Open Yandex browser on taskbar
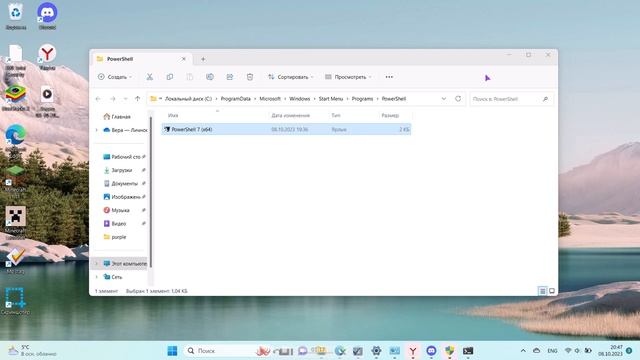Viewport: 640px width, 360px height. [x=413, y=351]
